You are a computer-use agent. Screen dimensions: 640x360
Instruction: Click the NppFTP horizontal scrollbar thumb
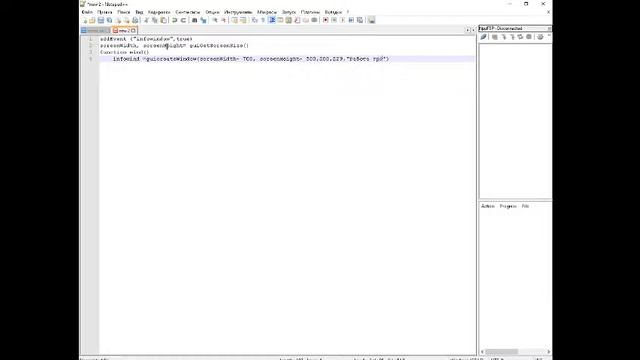502,351
